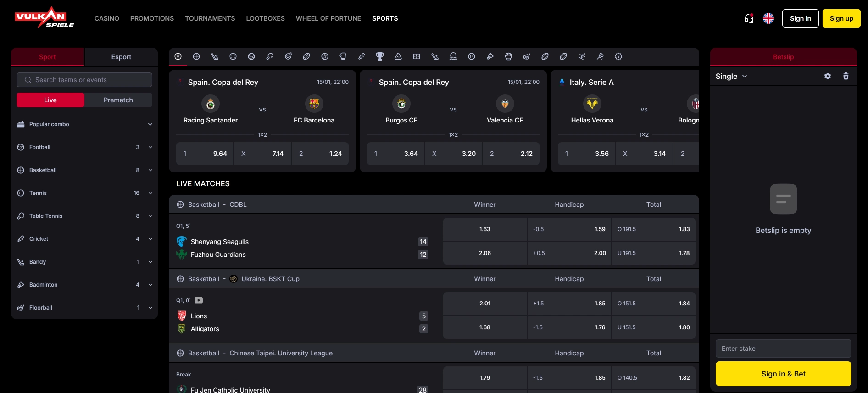Screen dimensions: 868x393
Task: Open live stream icon for Lions vs Alligators
Action: coord(199,300)
